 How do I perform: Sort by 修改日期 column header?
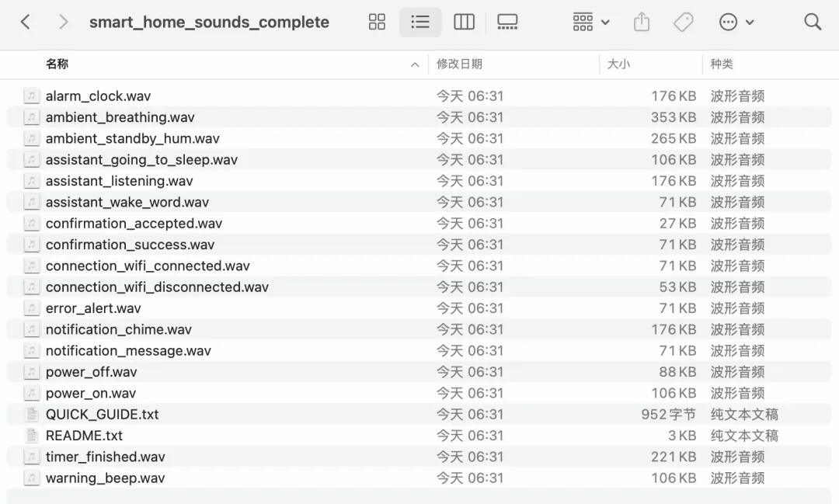click(459, 64)
